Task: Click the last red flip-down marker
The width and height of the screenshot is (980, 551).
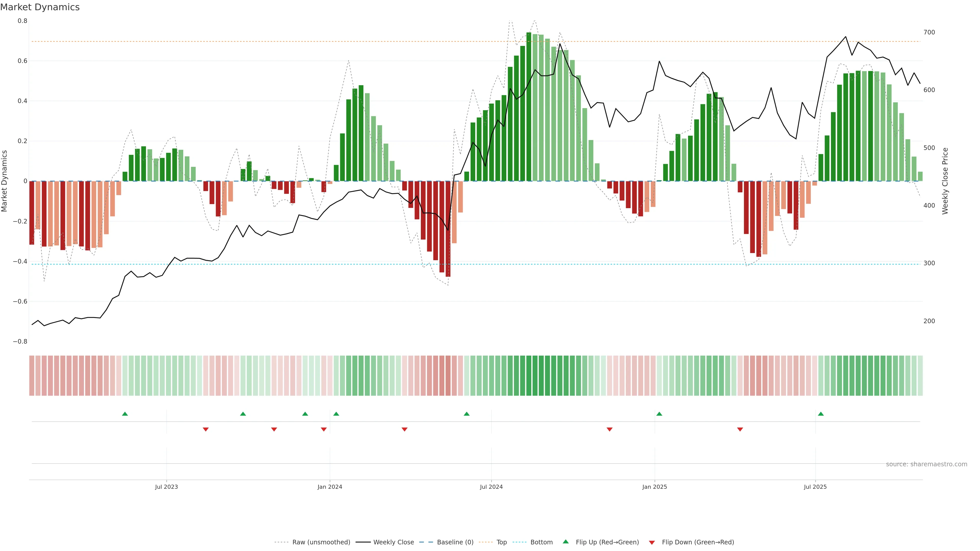Action: [x=740, y=429]
